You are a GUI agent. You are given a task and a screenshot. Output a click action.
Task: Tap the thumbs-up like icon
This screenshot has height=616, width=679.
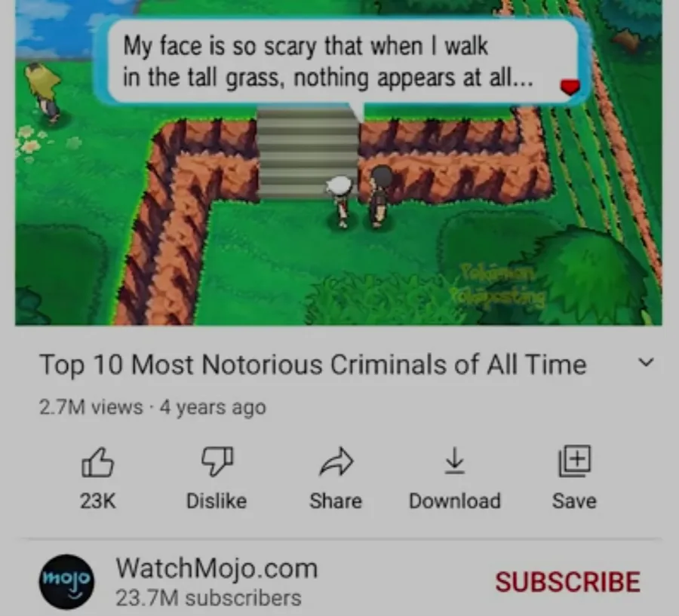pyautogui.click(x=97, y=462)
